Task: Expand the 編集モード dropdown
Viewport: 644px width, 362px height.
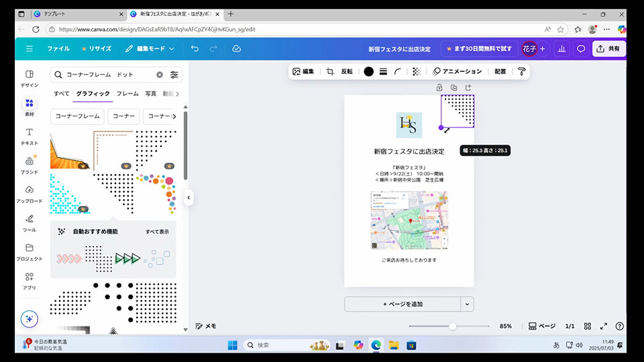Action: 150,48
